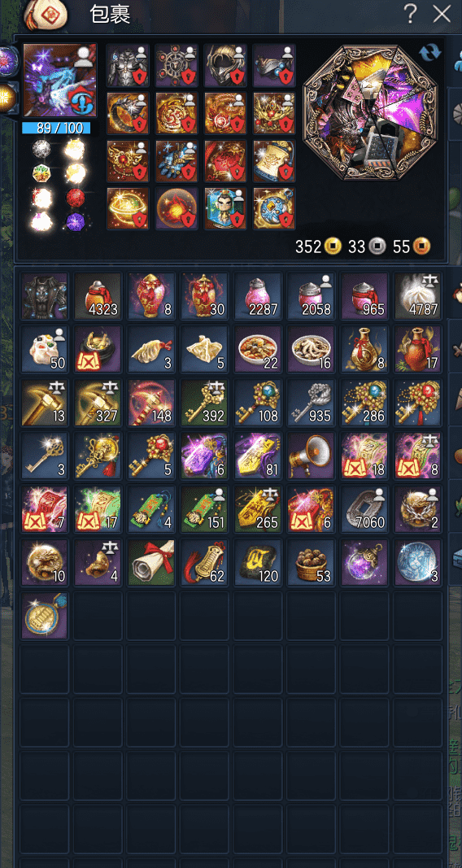
Task: Select the silver key stack of 935
Action: tap(312, 403)
